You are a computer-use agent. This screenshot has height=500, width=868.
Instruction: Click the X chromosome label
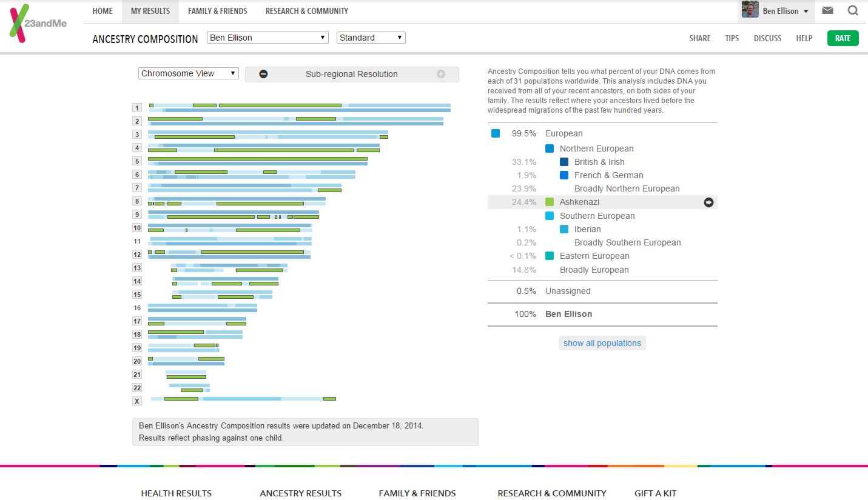click(x=137, y=401)
